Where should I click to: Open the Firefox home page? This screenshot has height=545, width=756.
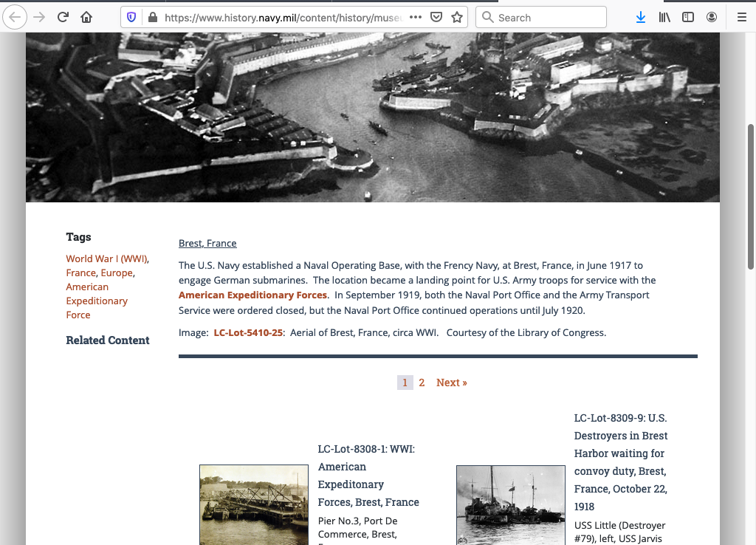click(86, 17)
